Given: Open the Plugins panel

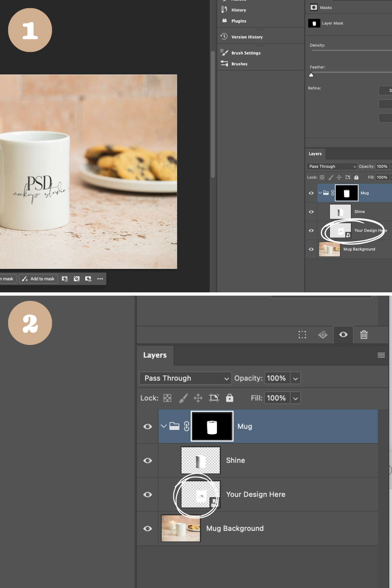Looking at the screenshot, I should coord(238,21).
